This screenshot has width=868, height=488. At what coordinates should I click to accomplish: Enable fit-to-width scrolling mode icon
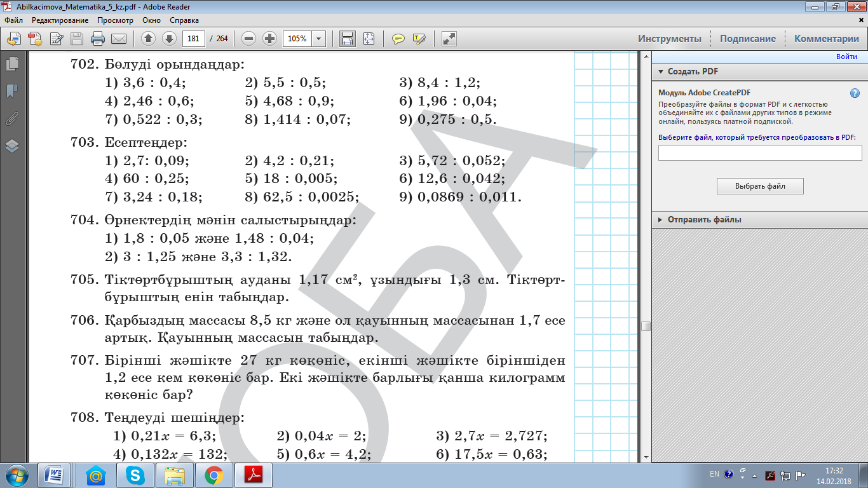[347, 39]
